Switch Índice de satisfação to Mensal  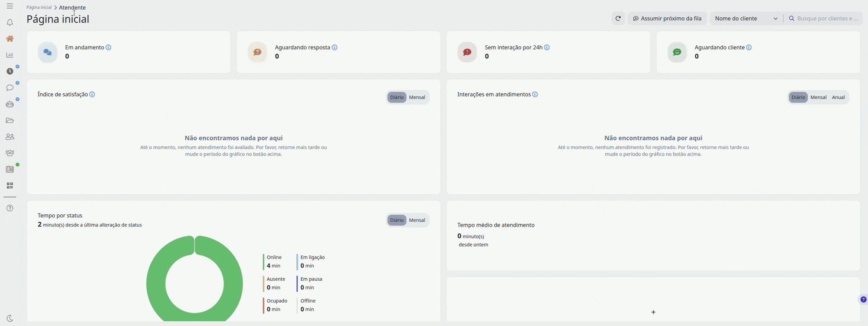(x=417, y=97)
